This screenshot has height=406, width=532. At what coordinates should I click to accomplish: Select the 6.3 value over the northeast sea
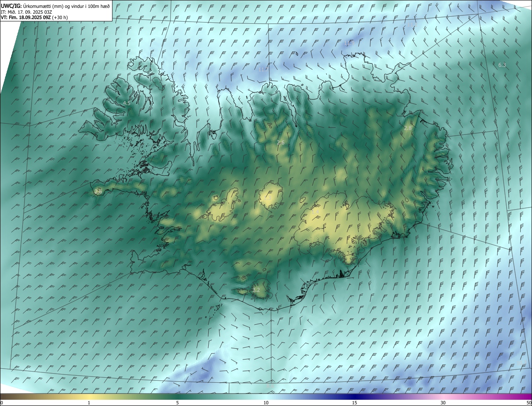coord(502,65)
